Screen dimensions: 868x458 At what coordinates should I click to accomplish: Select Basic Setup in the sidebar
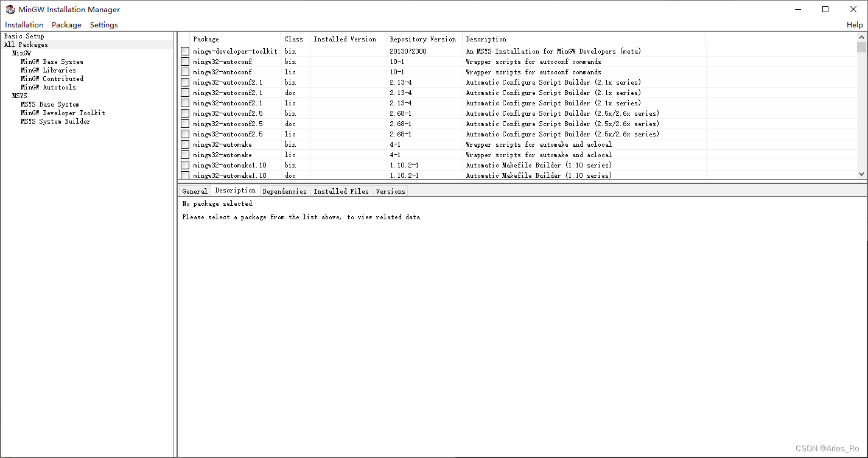pos(24,36)
